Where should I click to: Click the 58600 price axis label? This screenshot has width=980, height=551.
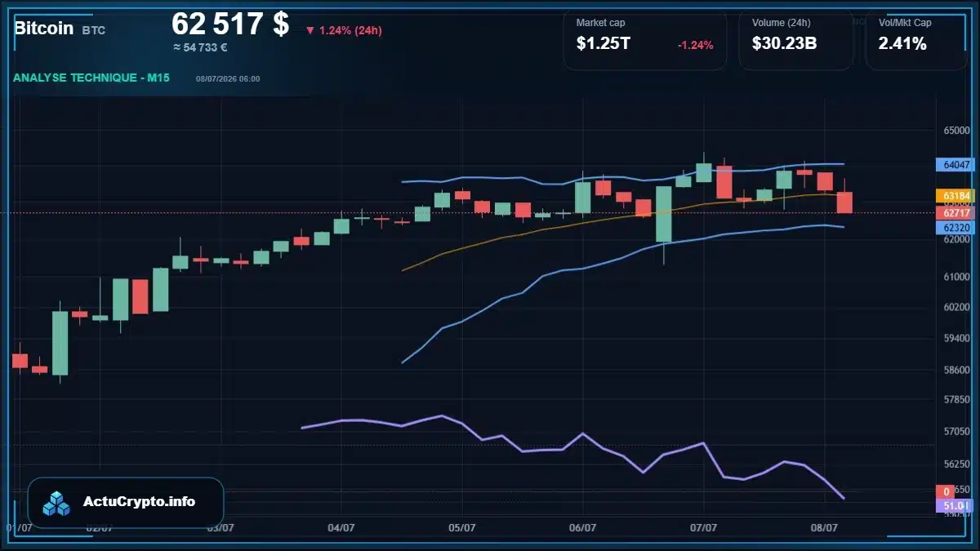point(956,370)
